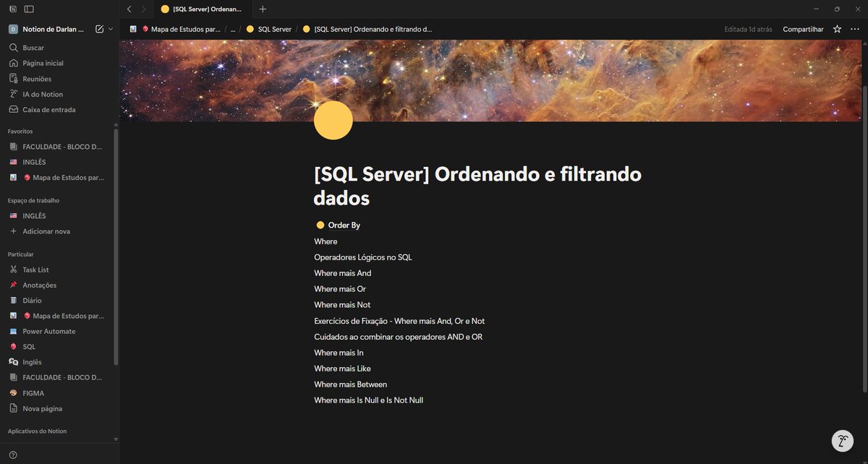
Task: Click current page breadcrumb [SQL Server] Ordenando
Action: coord(367,29)
